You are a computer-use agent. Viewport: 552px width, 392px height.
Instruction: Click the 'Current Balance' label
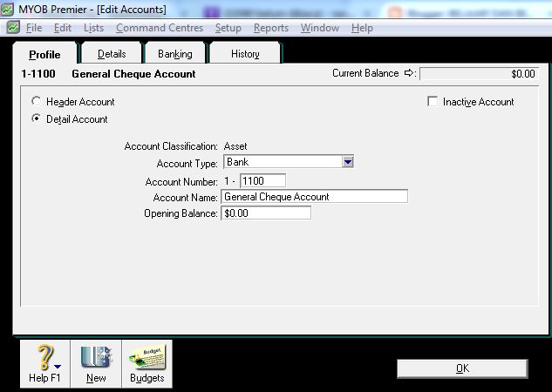(x=365, y=73)
